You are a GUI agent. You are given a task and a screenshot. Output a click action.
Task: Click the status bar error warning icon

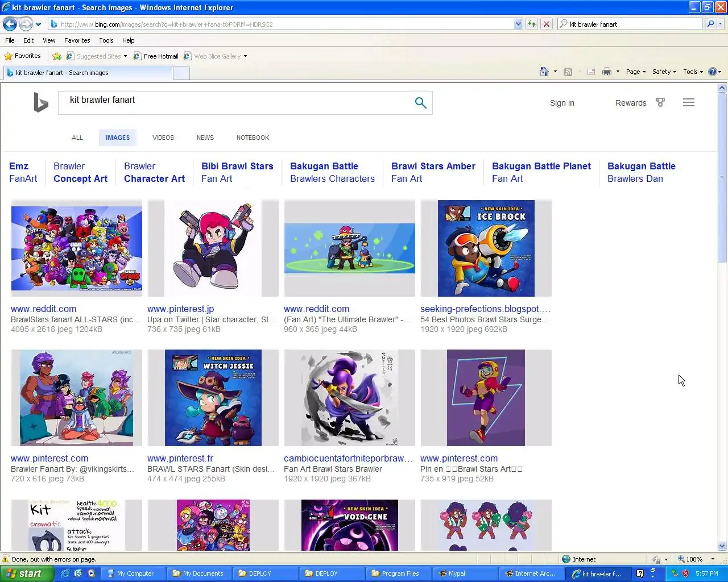click(6, 559)
